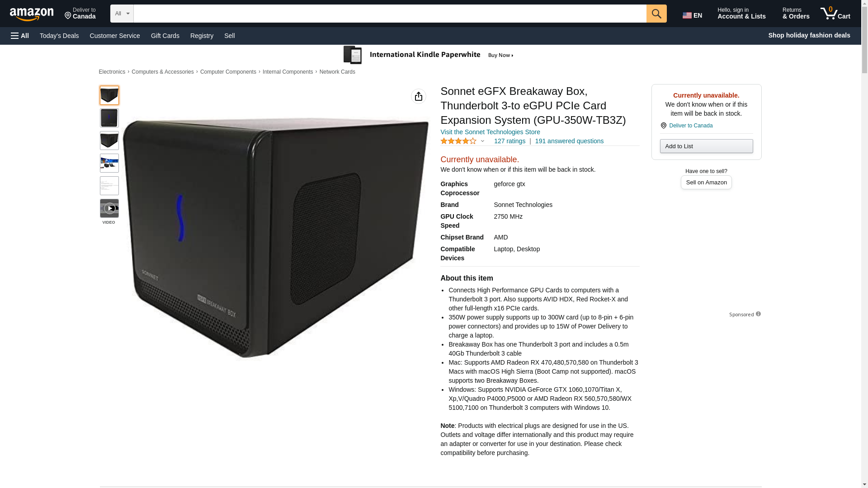Open the Network Cards breadcrumb
Screen dimensions: 868x488
click(337, 72)
